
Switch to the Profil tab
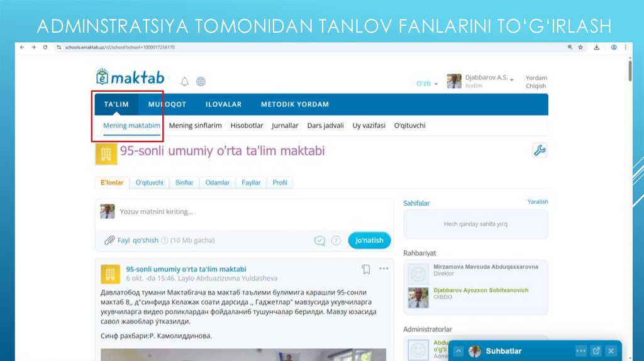[280, 182]
